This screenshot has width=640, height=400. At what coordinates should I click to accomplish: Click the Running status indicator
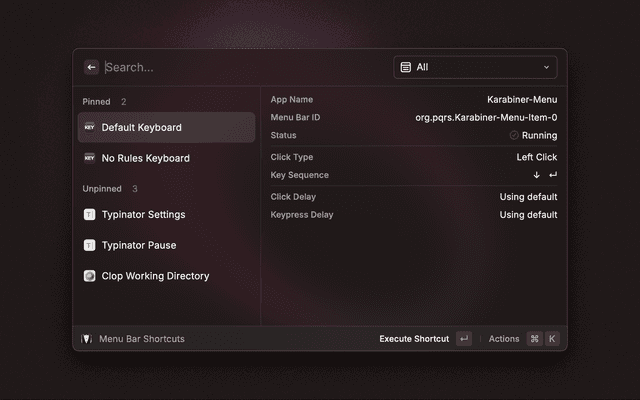[533, 135]
